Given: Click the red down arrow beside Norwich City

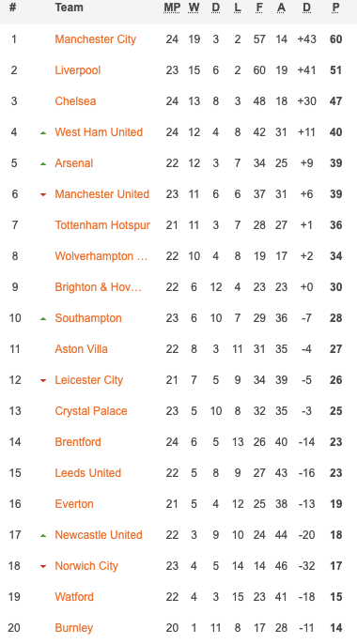Looking at the screenshot, I should [x=43, y=566].
